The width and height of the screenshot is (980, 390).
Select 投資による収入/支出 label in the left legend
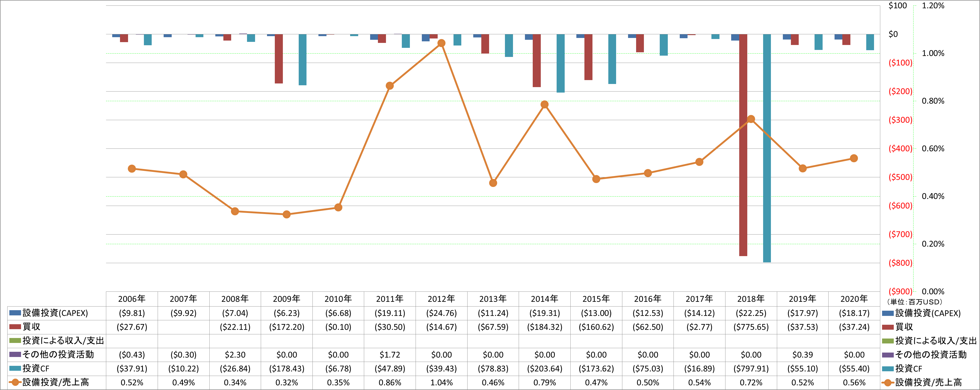pyautogui.click(x=63, y=341)
